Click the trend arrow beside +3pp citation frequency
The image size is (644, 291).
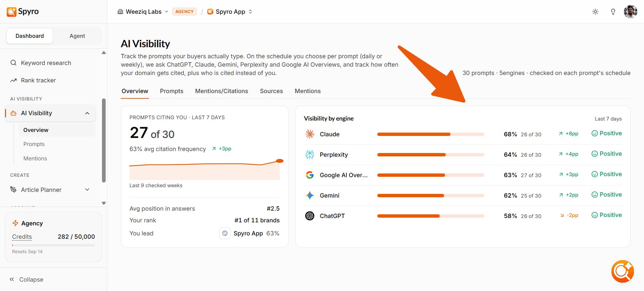click(x=214, y=149)
